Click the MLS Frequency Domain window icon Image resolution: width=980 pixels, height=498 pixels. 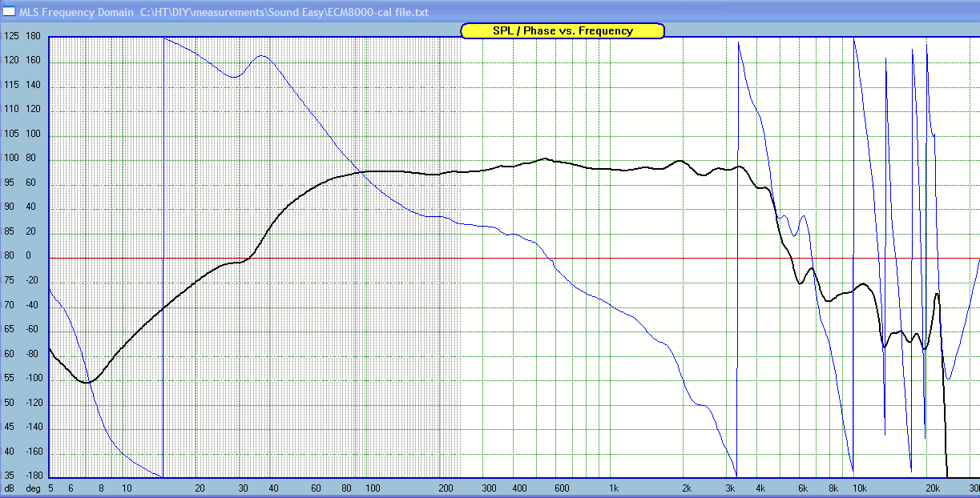point(9,13)
